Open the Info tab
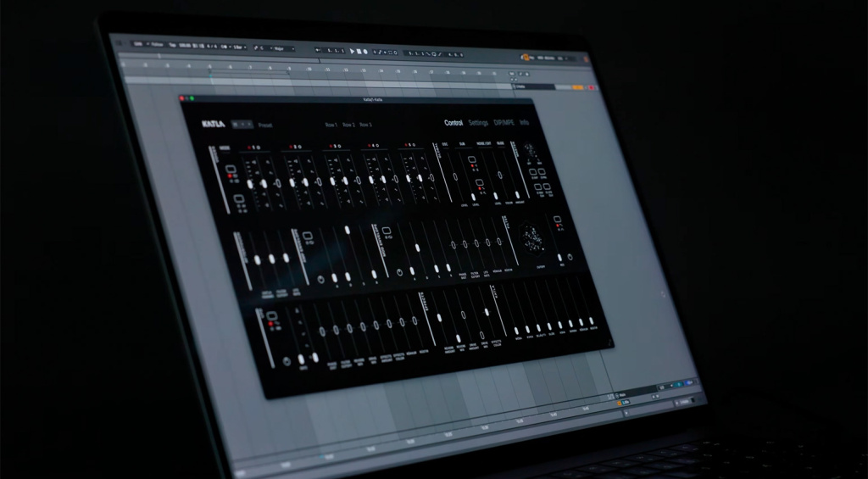The width and height of the screenshot is (868, 479). [524, 122]
